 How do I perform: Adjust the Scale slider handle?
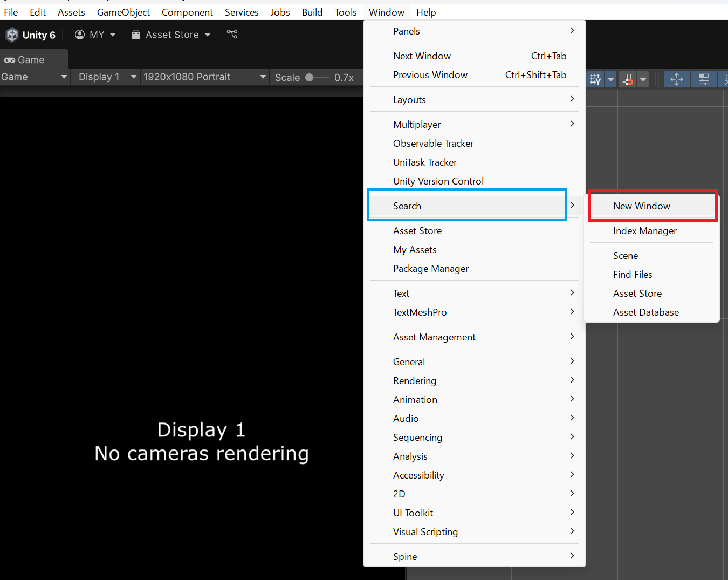click(310, 77)
